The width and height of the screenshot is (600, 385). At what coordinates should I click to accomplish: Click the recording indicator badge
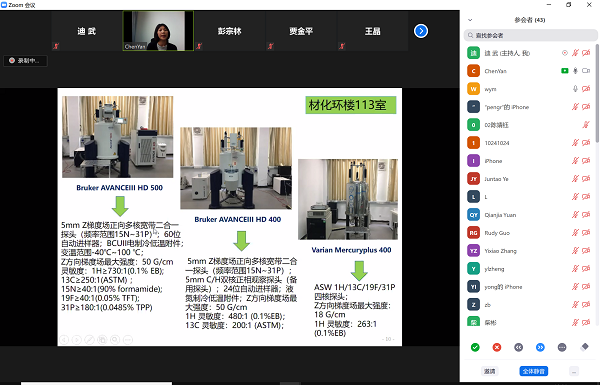tap(26, 60)
